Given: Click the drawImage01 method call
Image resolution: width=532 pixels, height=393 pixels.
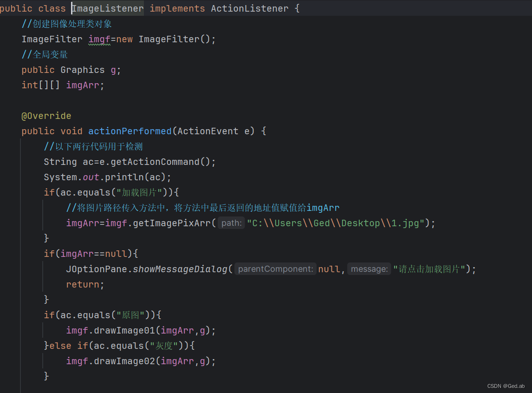Looking at the screenshot, I should [x=124, y=331].
